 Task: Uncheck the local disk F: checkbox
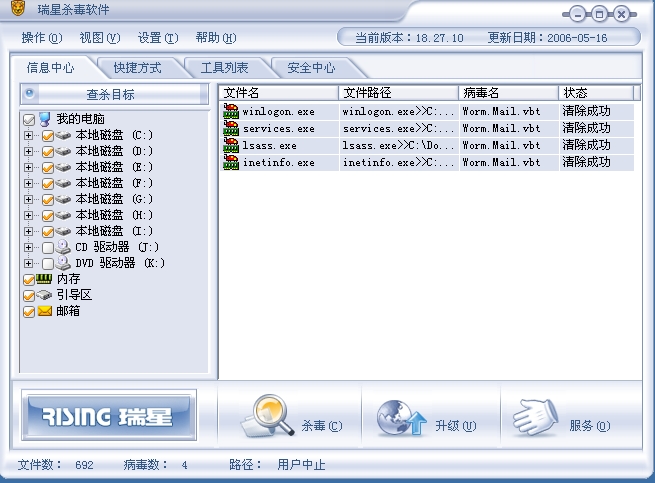tap(48, 183)
